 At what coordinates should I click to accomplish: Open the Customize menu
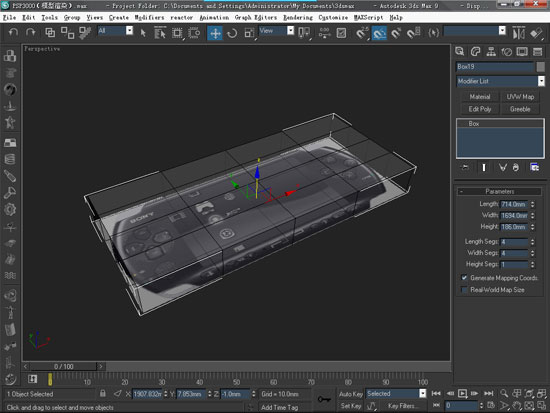click(x=333, y=18)
